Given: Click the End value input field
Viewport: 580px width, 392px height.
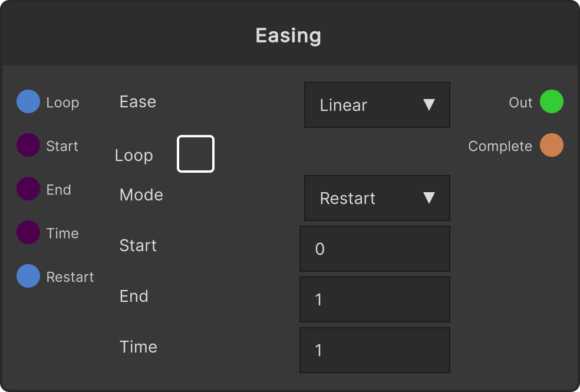Looking at the screenshot, I should pyautogui.click(x=375, y=299).
